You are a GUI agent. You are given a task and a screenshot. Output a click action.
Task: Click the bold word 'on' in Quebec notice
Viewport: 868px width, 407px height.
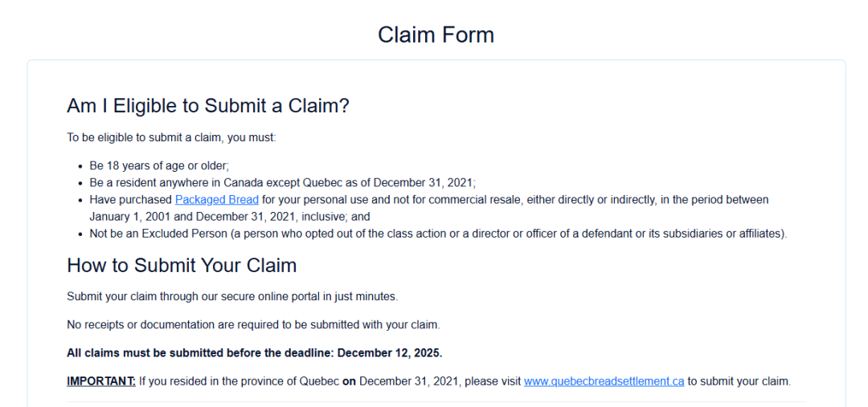pos(350,381)
